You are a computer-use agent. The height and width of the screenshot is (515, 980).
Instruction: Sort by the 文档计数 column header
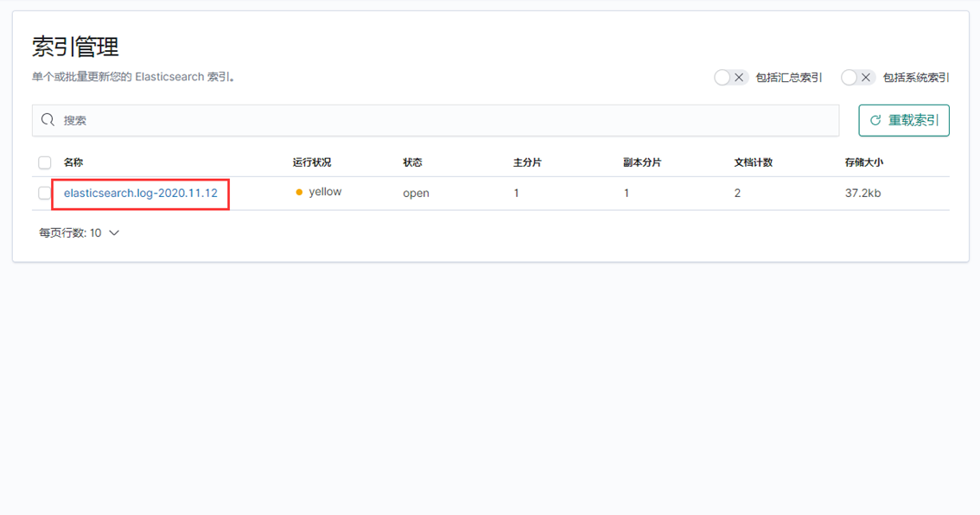click(x=753, y=162)
